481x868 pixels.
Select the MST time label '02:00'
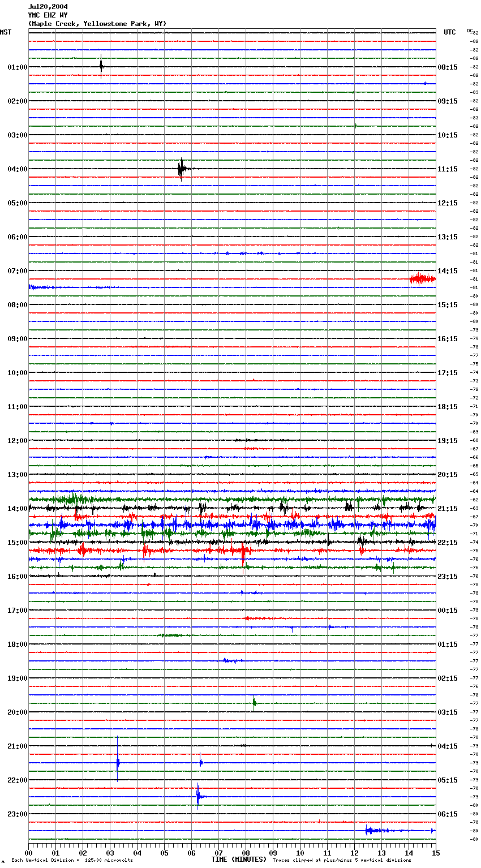tap(18, 101)
